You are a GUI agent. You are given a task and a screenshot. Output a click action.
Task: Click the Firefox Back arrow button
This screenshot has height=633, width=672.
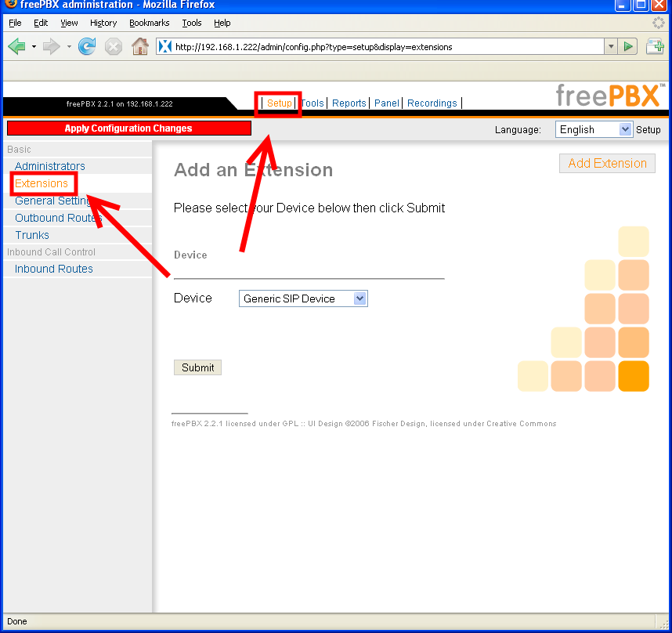[16, 46]
